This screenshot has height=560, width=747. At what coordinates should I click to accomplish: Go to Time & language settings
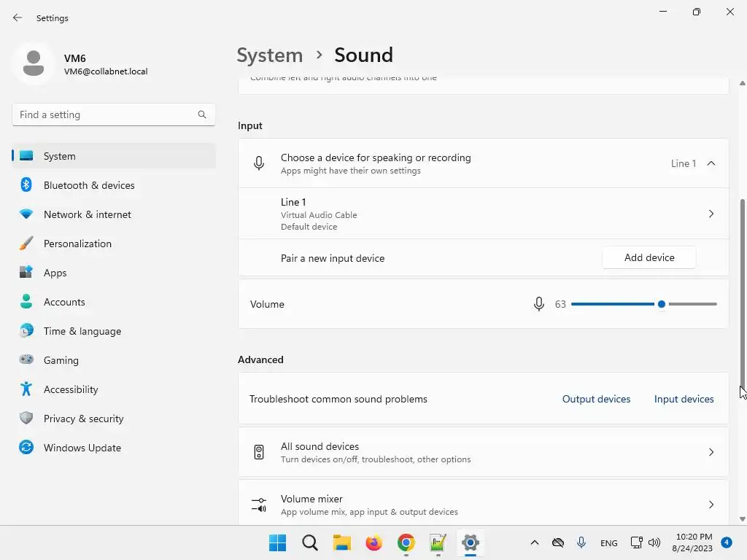[x=82, y=331]
